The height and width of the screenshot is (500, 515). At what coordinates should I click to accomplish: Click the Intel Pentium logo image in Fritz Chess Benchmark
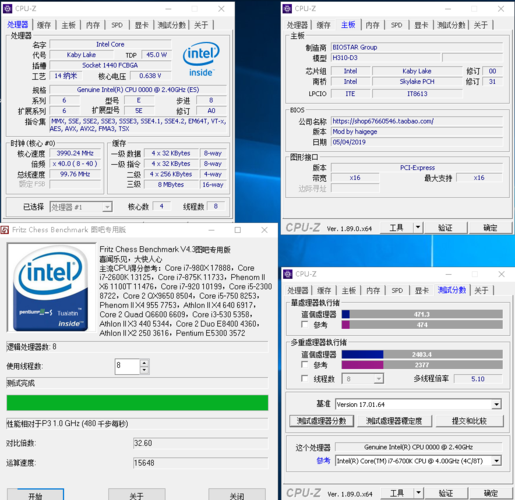51,288
